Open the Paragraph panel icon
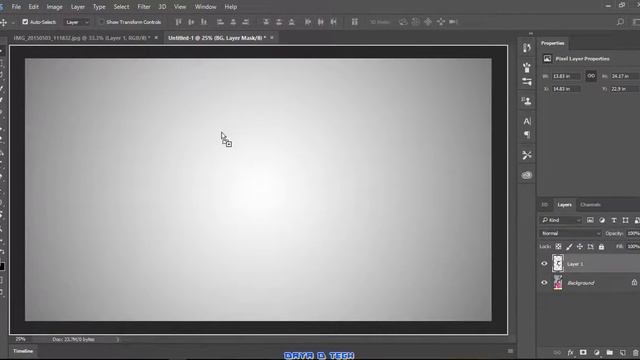Viewport: 640px width, 360px height. point(527,135)
